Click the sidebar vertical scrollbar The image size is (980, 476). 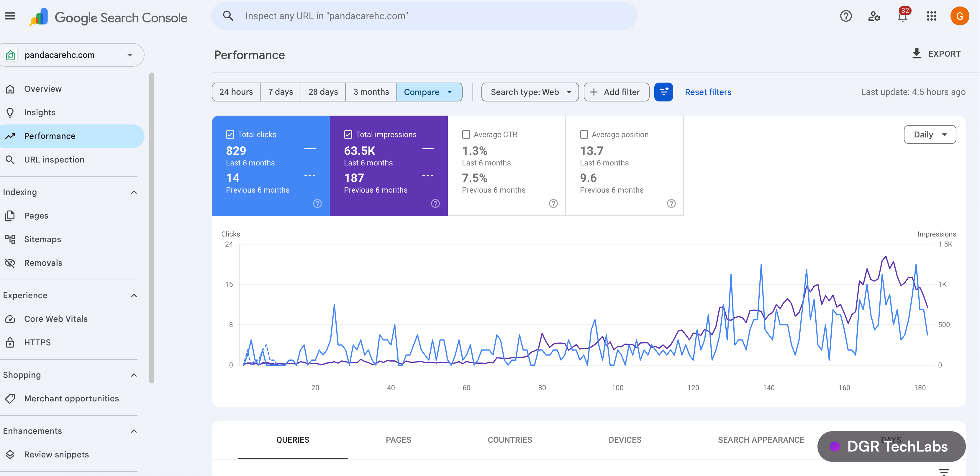tap(152, 228)
